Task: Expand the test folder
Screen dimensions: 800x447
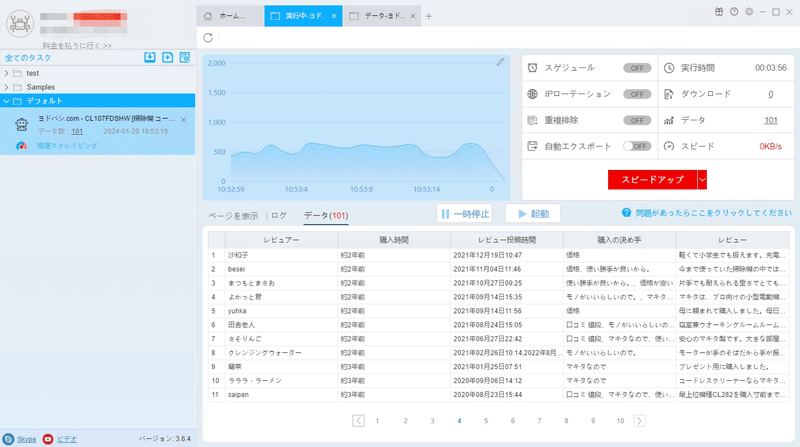Action: click(6, 73)
